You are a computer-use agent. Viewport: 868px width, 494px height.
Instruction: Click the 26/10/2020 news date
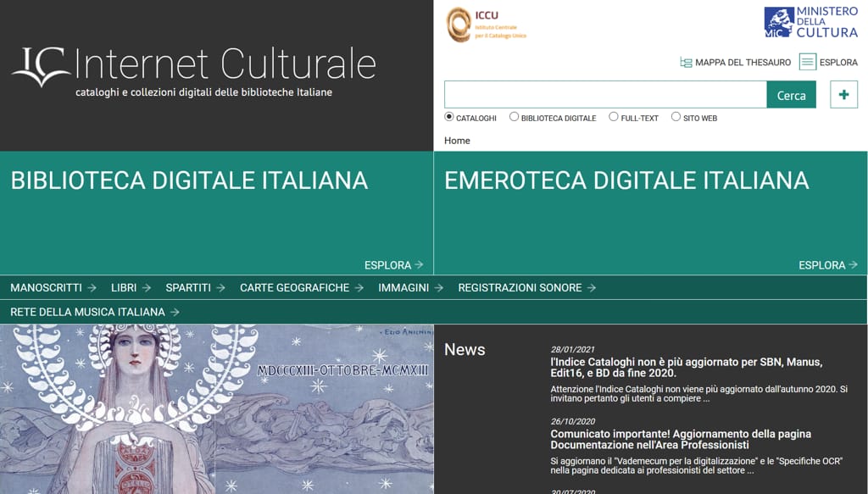pyautogui.click(x=572, y=421)
